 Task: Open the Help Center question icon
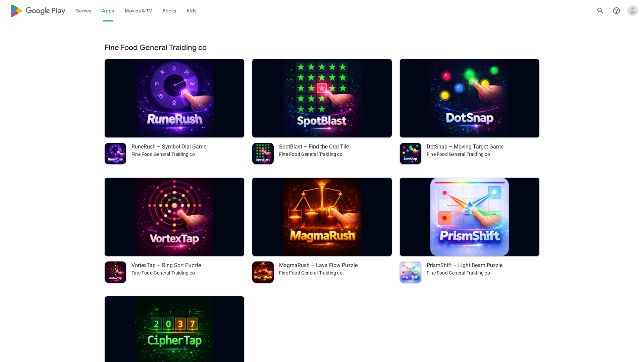616,11
